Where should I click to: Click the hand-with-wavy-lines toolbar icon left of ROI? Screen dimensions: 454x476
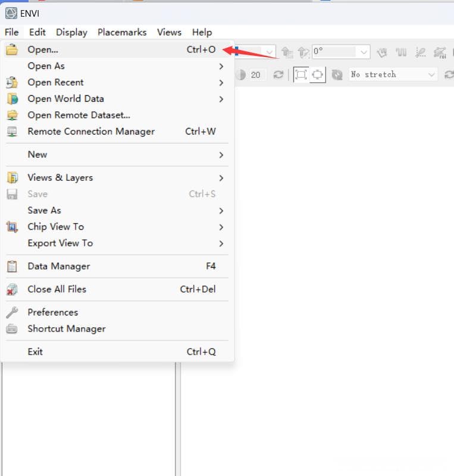[382, 52]
